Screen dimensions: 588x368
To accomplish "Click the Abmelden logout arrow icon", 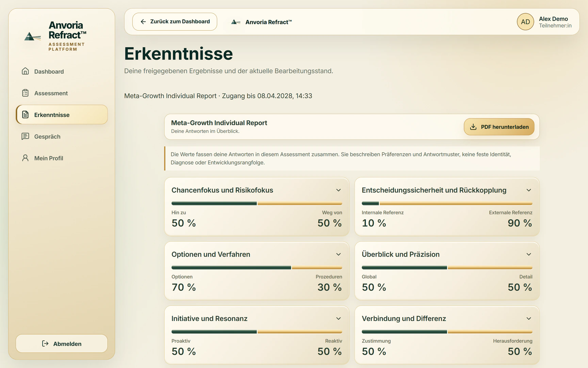I will pos(45,343).
